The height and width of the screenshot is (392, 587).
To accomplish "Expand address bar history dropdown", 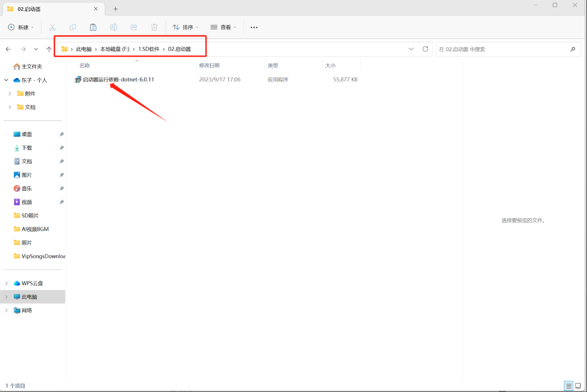I will click(x=411, y=49).
